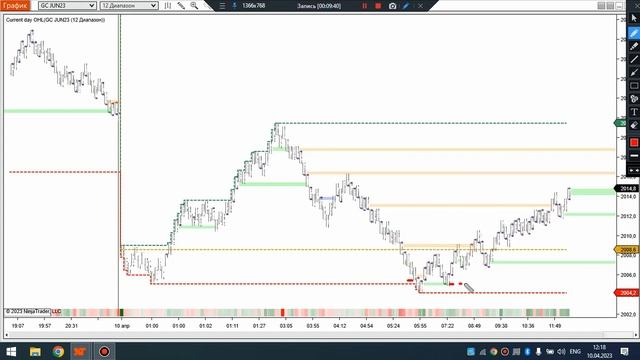Change the line thickness setting
This screenshot has width=640, height=360.
tap(634, 156)
